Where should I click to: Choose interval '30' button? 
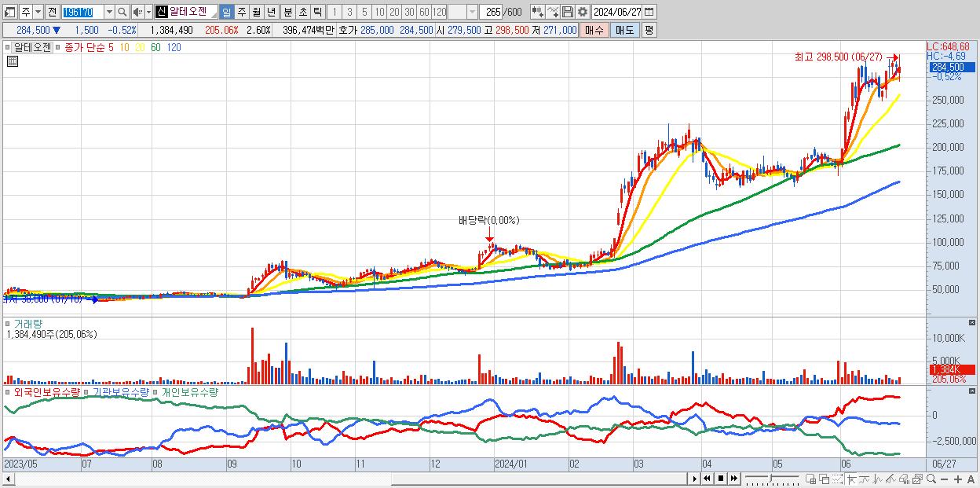click(x=409, y=12)
